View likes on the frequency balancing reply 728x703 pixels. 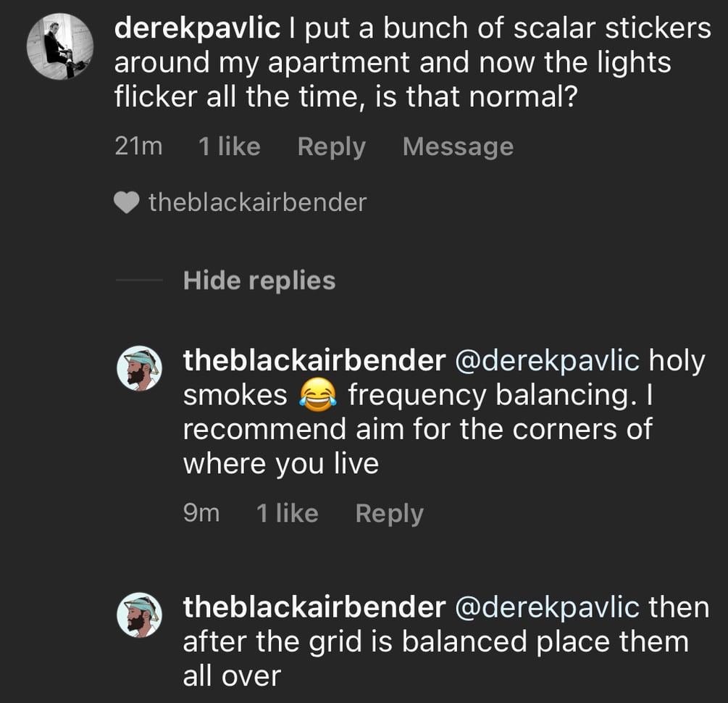point(287,514)
